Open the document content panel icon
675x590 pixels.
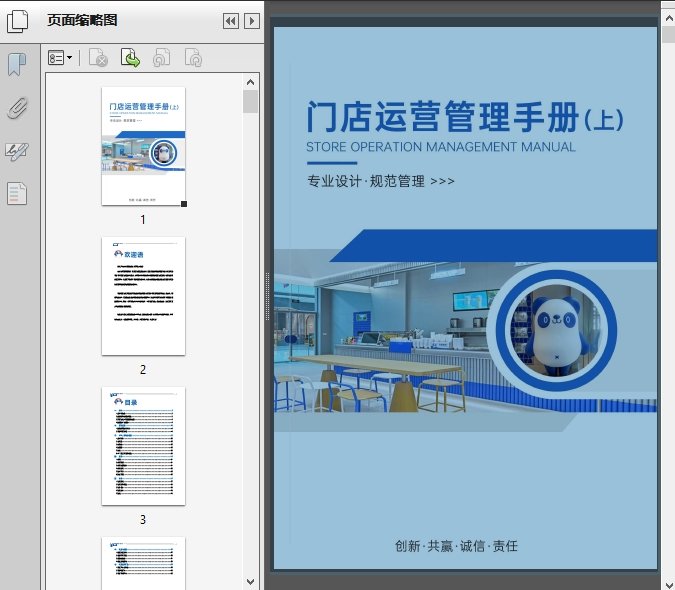pyautogui.click(x=17, y=193)
